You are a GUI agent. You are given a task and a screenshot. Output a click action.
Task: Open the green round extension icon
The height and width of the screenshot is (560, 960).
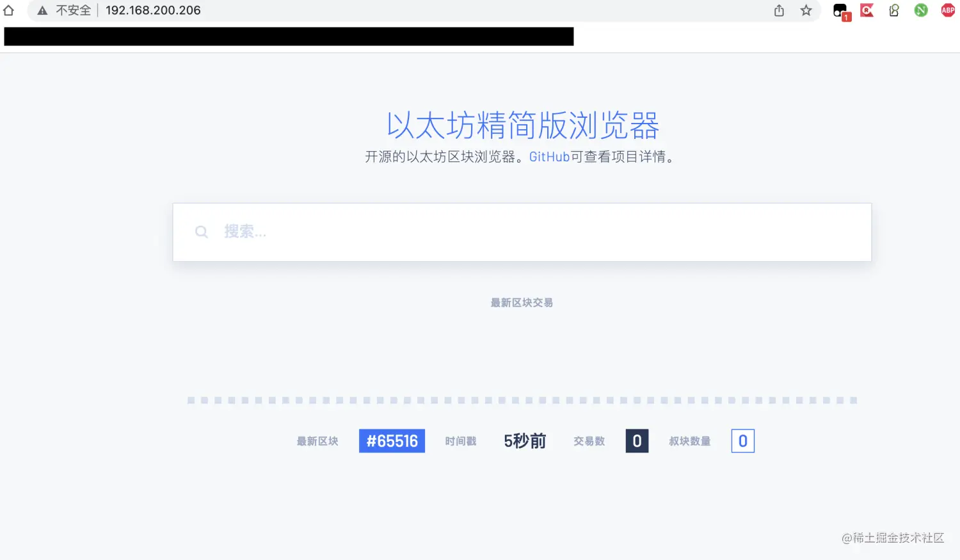921,10
